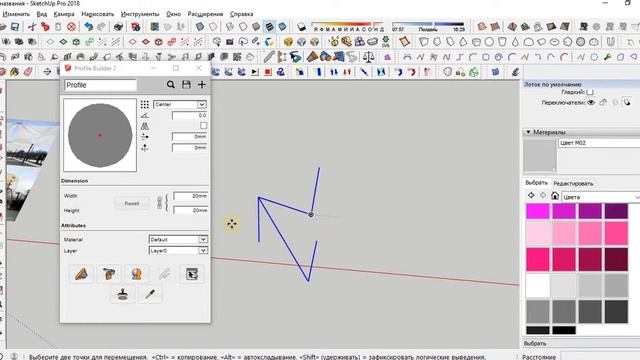Click the spray gun tool in Profile Builder
Image resolution: width=640 pixels, height=360 pixels.
[109, 273]
